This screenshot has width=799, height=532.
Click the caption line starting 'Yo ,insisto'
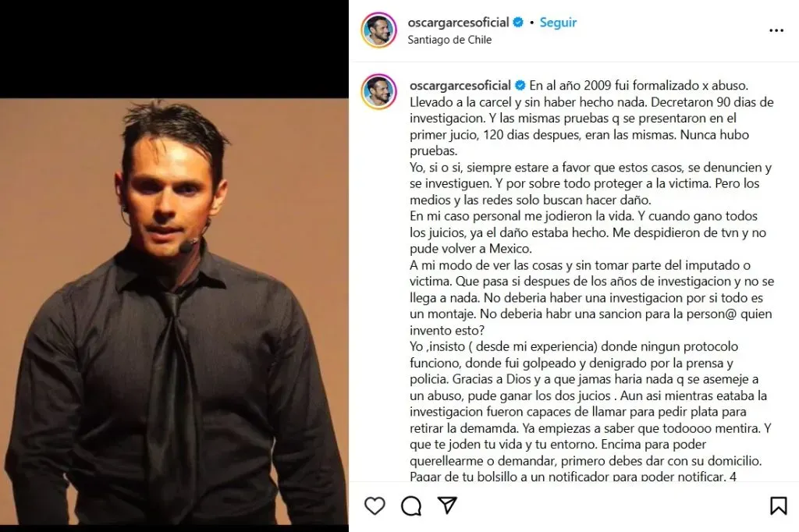pyautogui.click(x=574, y=346)
